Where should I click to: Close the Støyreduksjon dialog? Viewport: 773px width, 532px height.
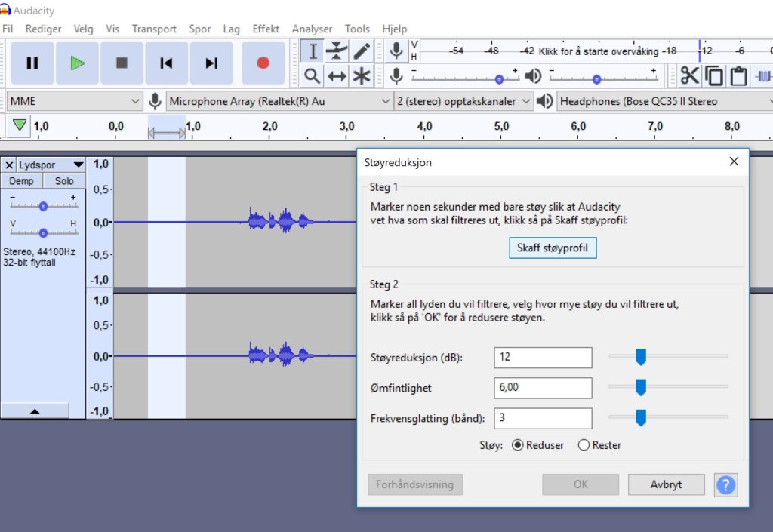tap(734, 161)
